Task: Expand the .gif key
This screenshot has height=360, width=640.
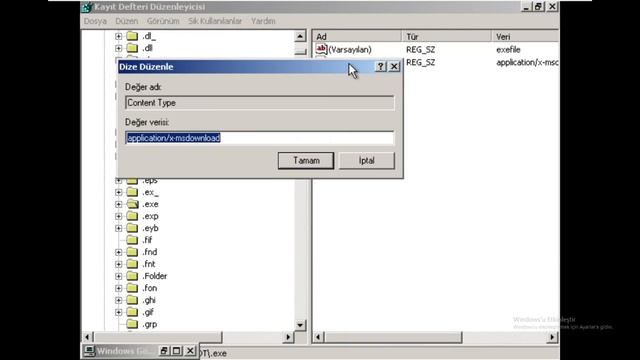Action: (118, 312)
